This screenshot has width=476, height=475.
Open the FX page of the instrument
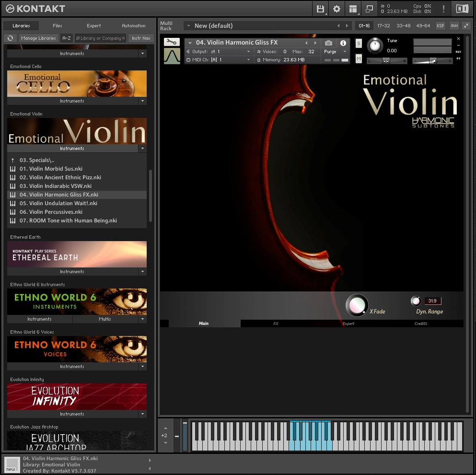(276, 324)
